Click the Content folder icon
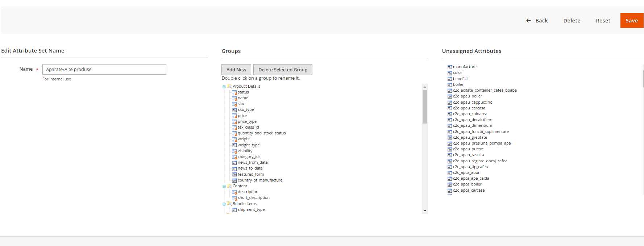This screenshot has height=246, width=644. [229, 186]
